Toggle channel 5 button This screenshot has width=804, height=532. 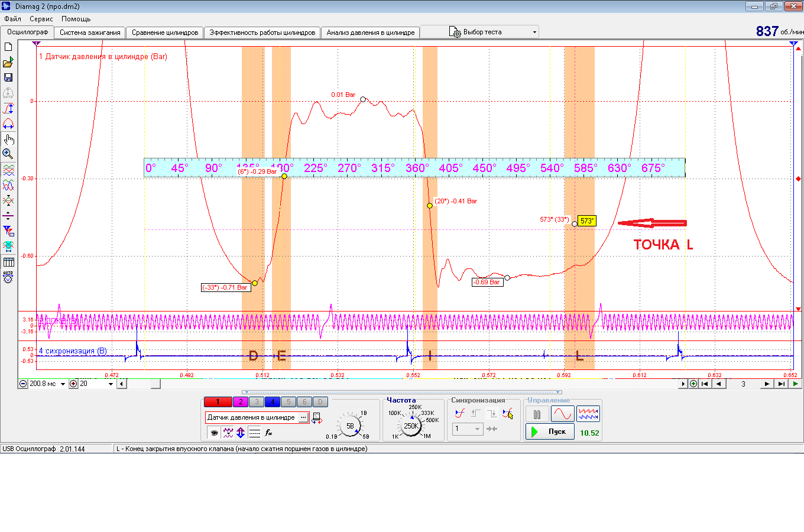(288, 402)
